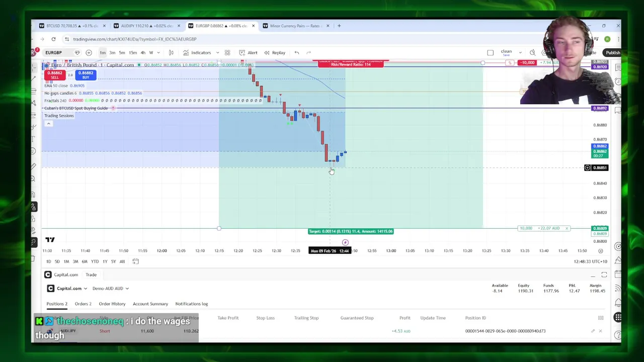This screenshot has width=644, height=362.
Task: Sort by the Trailing Stop column
Action: pos(306,318)
